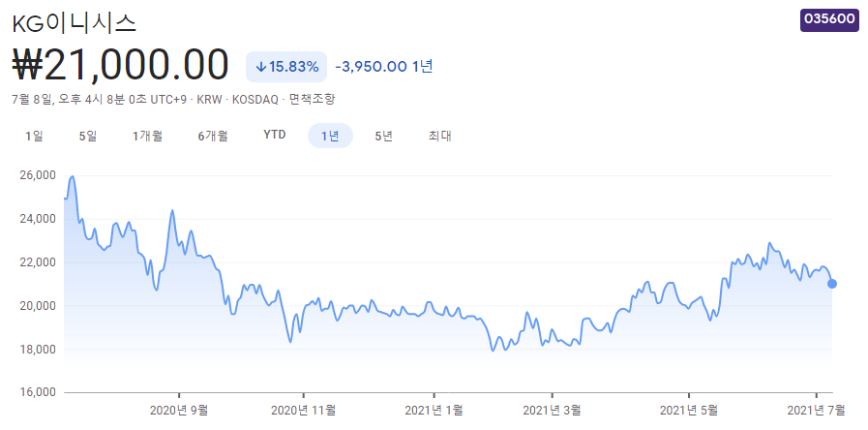The image size is (868, 430).
Task: Select the 1일 time range tab
Action: [34, 136]
